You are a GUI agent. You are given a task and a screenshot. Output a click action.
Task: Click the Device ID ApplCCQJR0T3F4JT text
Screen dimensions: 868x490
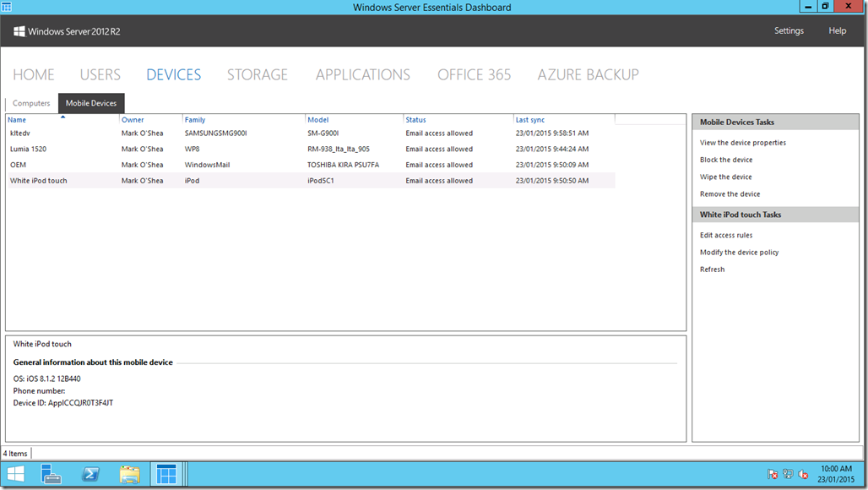tap(63, 403)
